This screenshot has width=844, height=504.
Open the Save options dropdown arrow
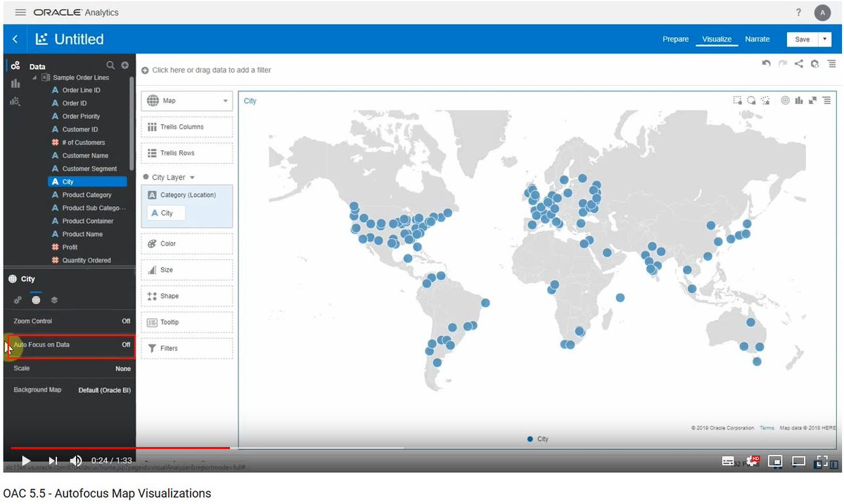tap(826, 39)
